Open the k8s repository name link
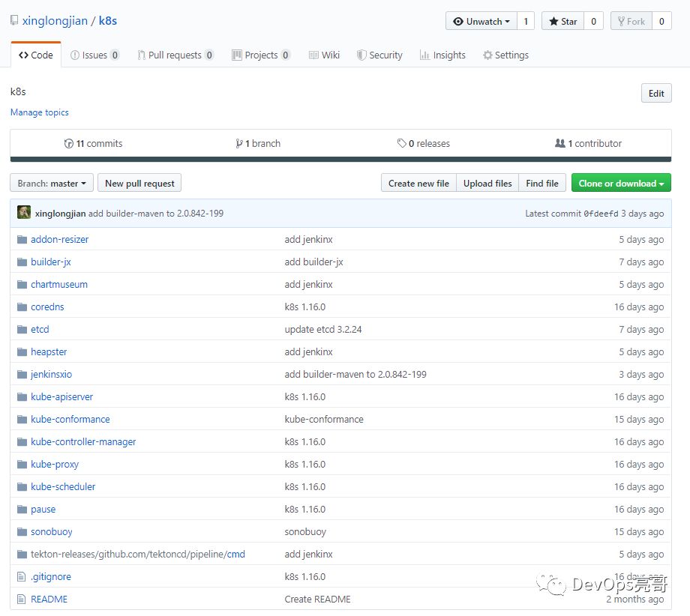 [108, 21]
